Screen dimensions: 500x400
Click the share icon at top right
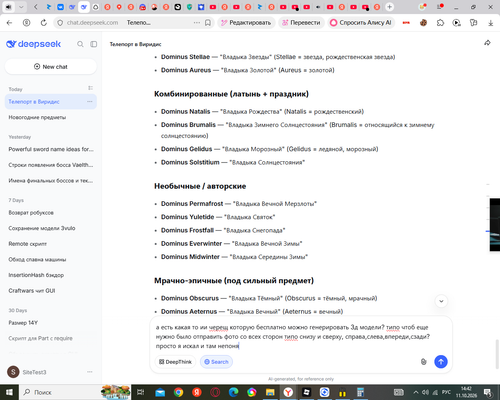[487, 43]
